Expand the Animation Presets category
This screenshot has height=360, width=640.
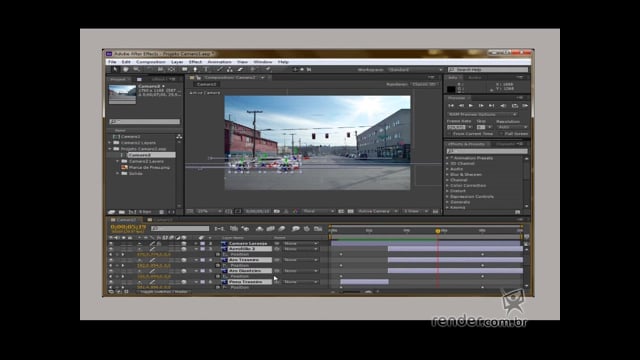pos(448,158)
